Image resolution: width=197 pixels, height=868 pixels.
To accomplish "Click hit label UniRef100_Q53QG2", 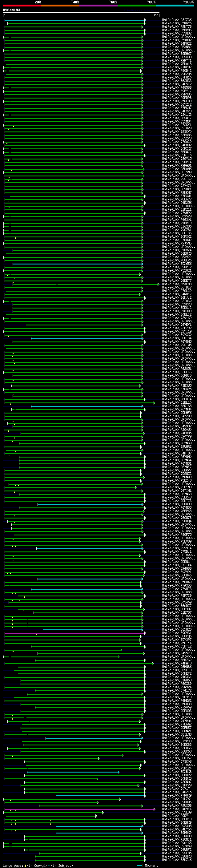I will (x=177, y=33).
